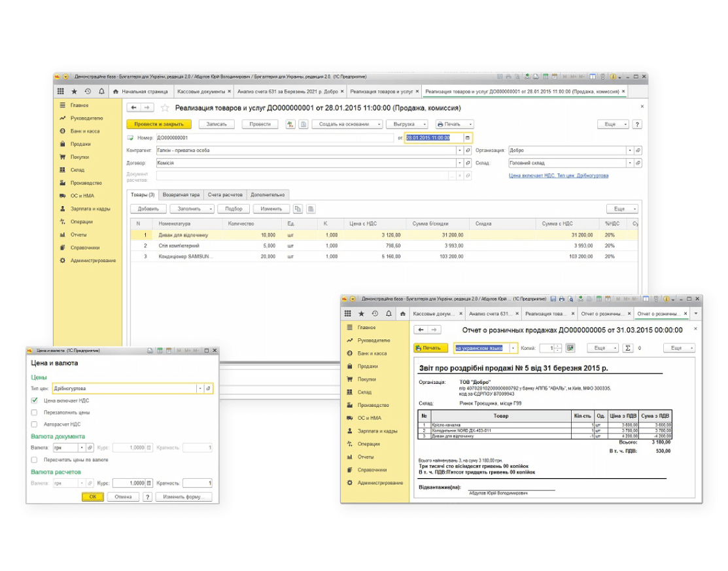Open the calendar picker beside the document date
This screenshot has width=728, height=571.
tap(467, 138)
